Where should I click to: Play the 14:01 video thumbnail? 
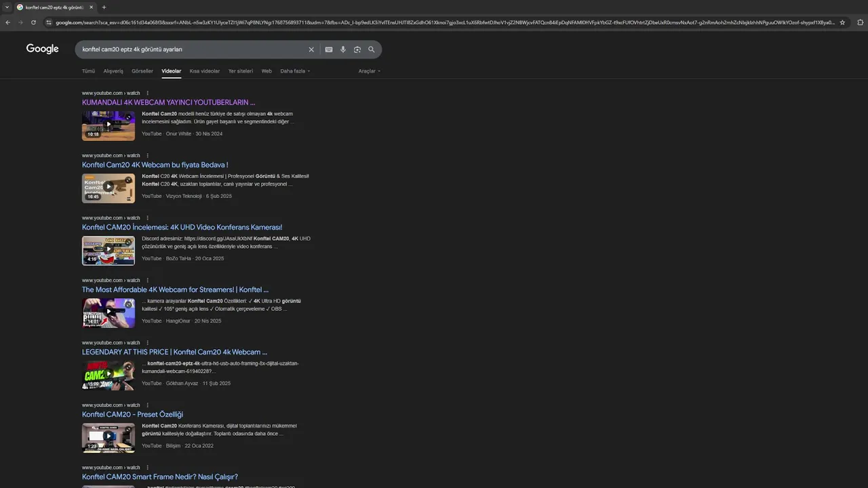108,312
